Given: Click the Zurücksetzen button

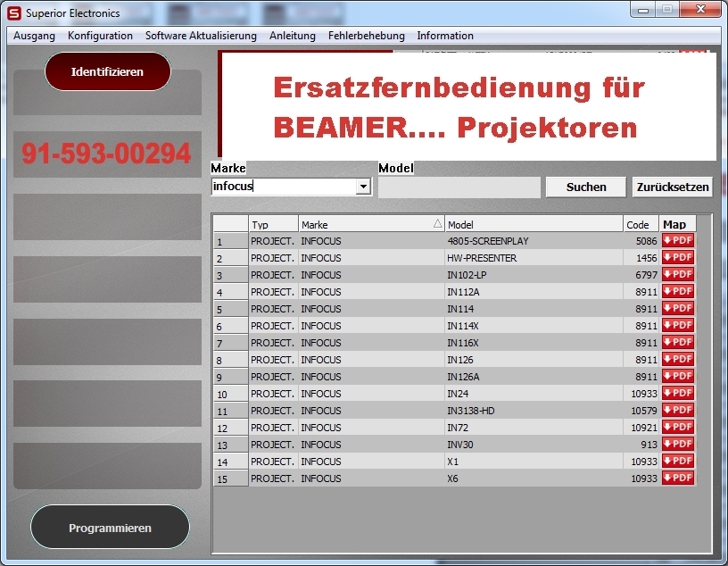Looking at the screenshot, I should coord(672,187).
